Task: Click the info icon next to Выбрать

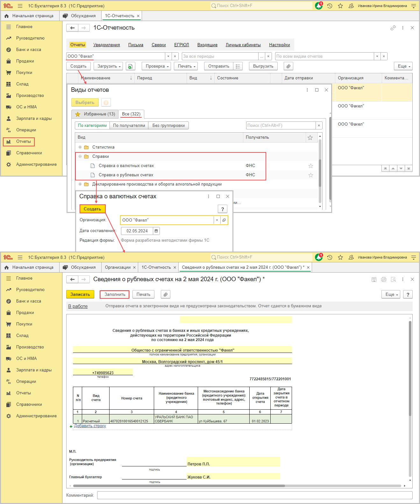Action: coord(106,103)
